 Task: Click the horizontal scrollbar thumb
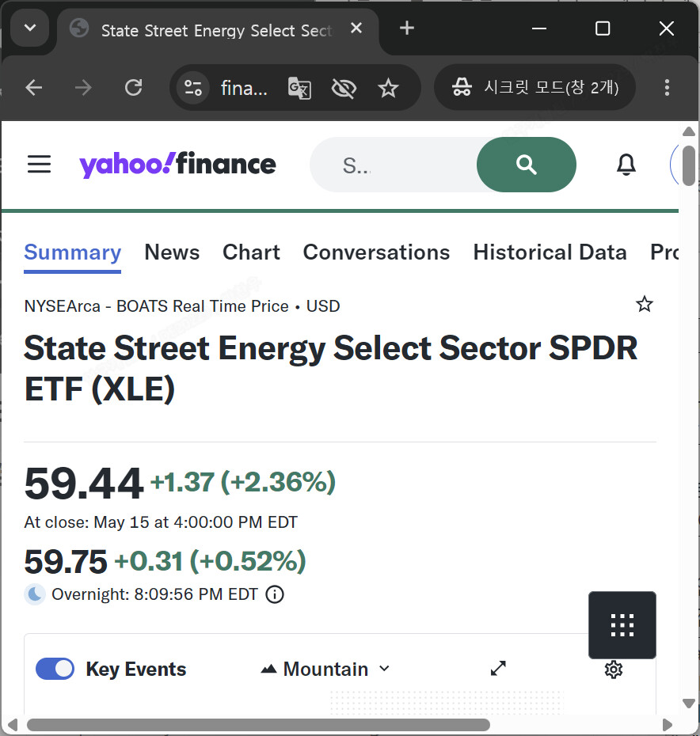(258, 725)
